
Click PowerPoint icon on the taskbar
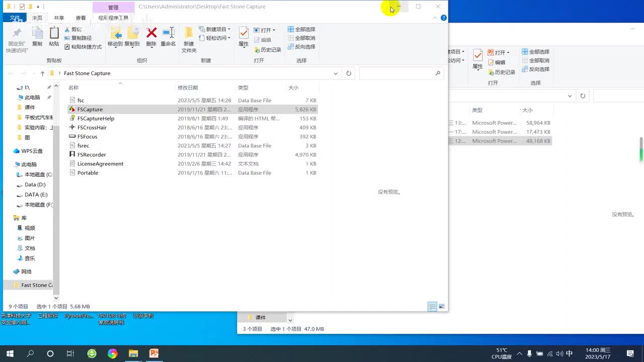coord(154,353)
